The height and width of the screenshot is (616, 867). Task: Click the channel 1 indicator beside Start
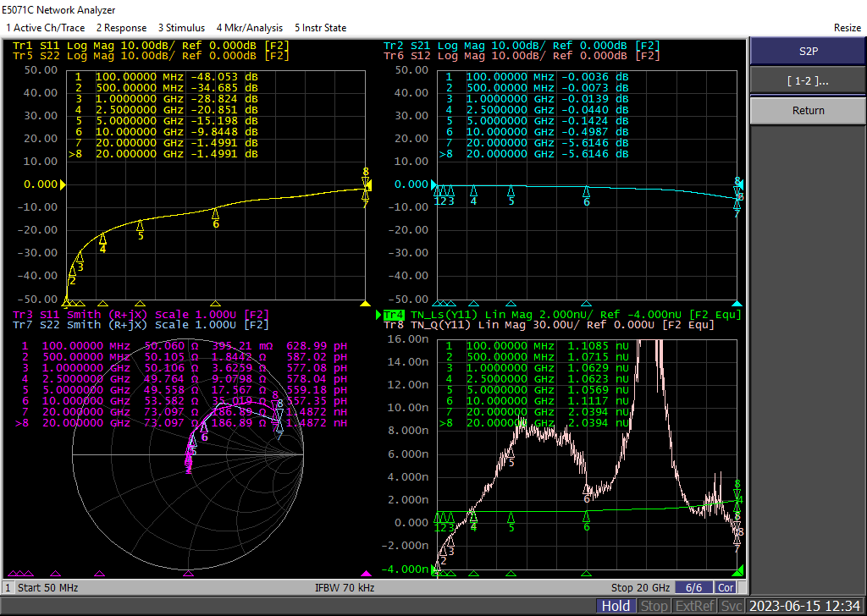8,587
